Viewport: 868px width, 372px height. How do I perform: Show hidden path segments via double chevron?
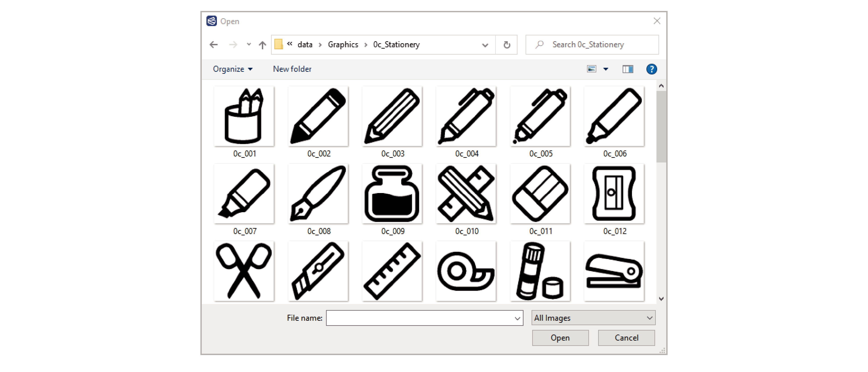tap(289, 43)
